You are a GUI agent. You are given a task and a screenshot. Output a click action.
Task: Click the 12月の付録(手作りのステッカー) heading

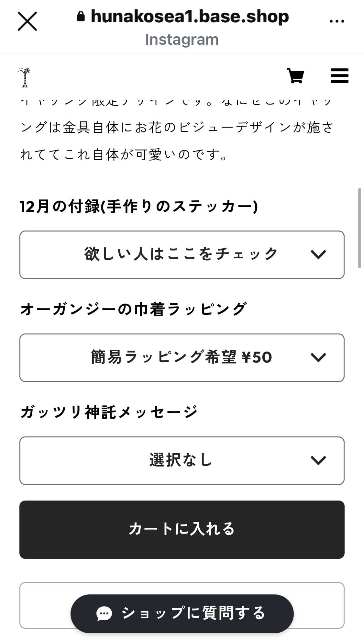[x=139, y=207]
